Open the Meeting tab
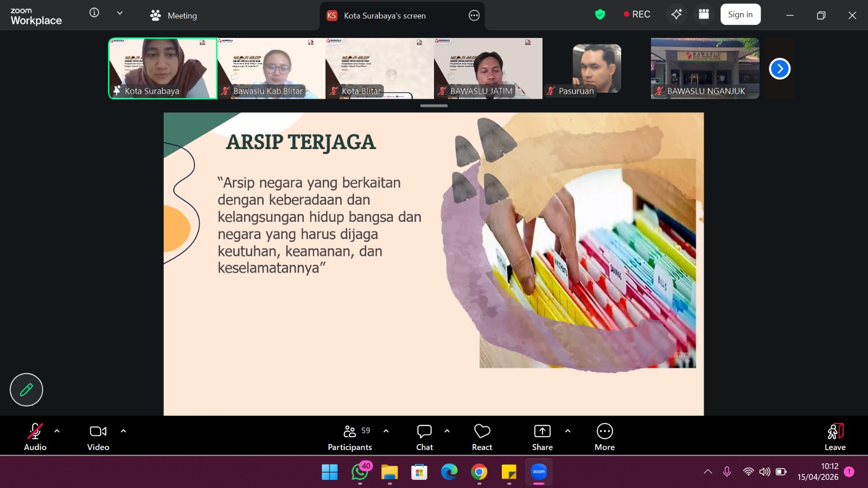 tap(174, 16)
